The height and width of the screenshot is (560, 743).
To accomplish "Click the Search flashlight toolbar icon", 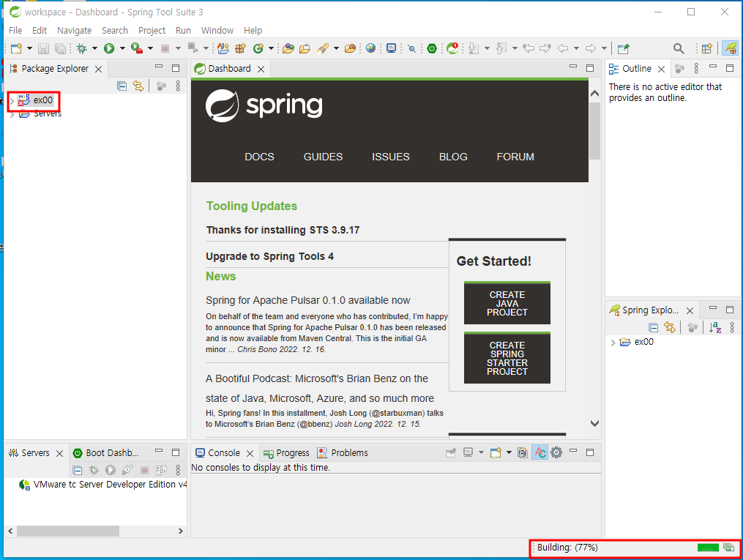I will pos(323,48).
